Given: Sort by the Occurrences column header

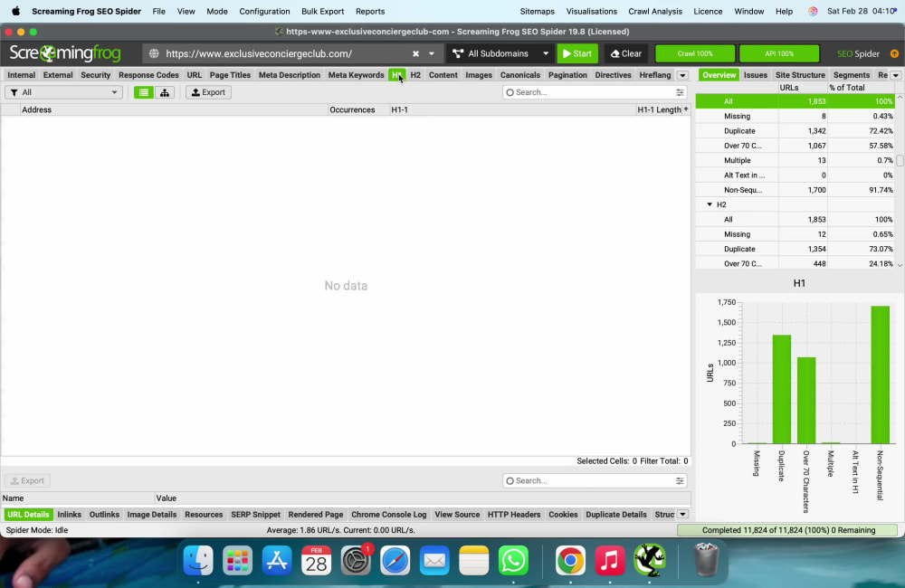Looking at the screenshot, I should click(358, 109).
